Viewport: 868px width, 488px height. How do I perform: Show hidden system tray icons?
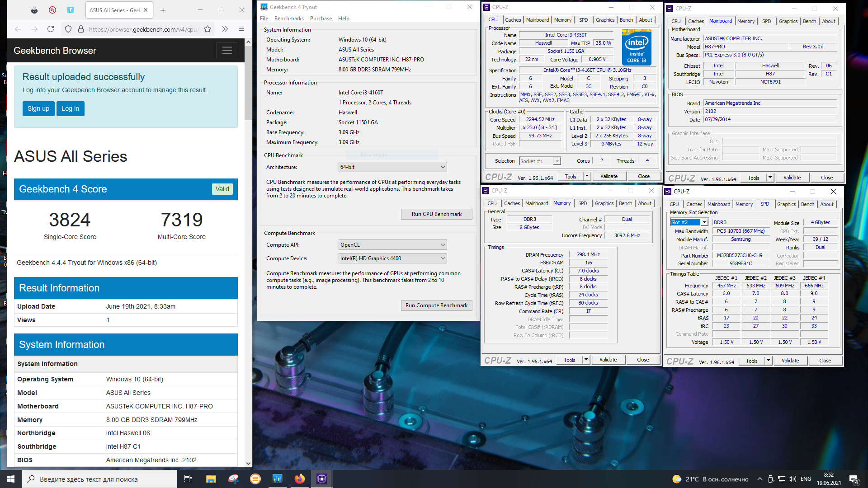pyautogui.click(x=760, y=479)
